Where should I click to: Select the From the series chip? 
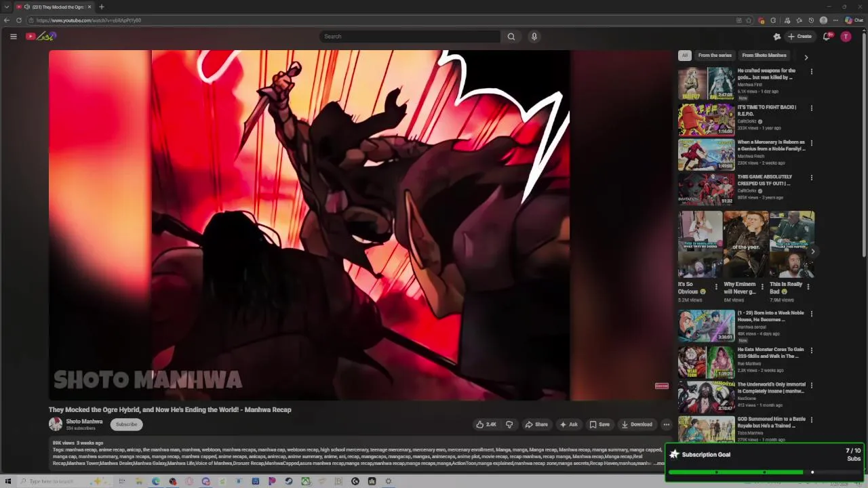(715, 56)
